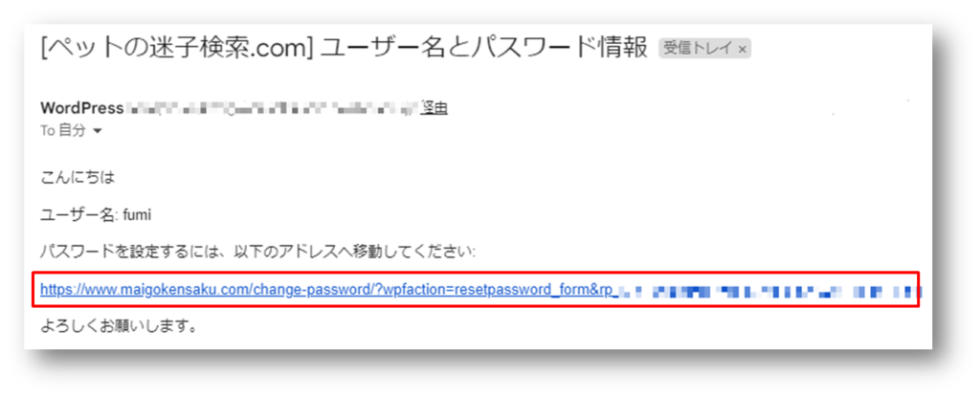Click the パスワードを設定するには instruction line
This screenshot has width=980, height=397.
pyautogui.click(x=258, y=252)
